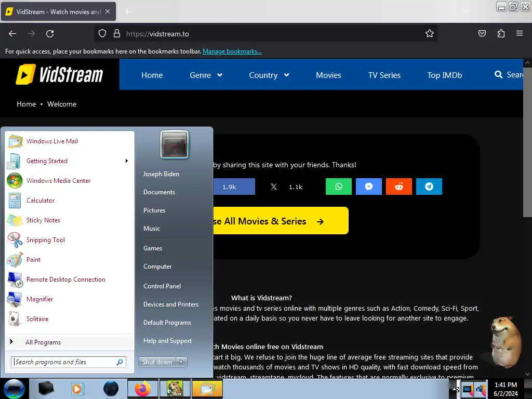Click the Home breadcrumb link
The image size is (532, 399).
pos(26,104)
